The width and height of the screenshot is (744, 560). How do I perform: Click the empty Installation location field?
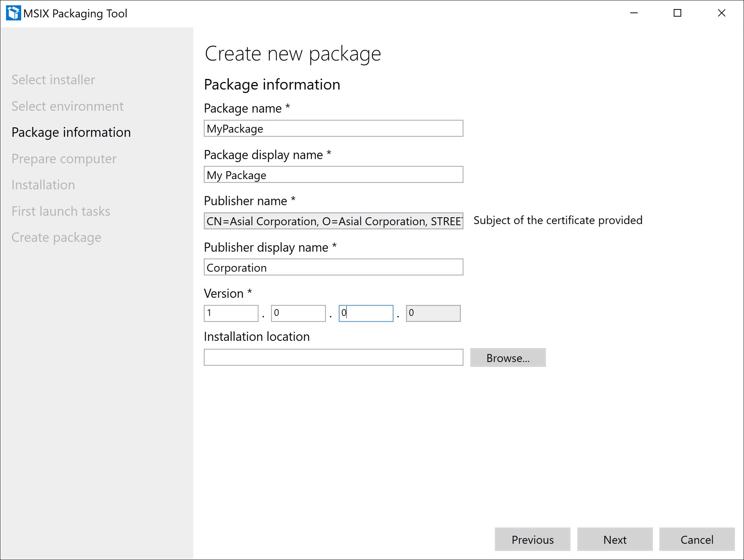point(333,357)
